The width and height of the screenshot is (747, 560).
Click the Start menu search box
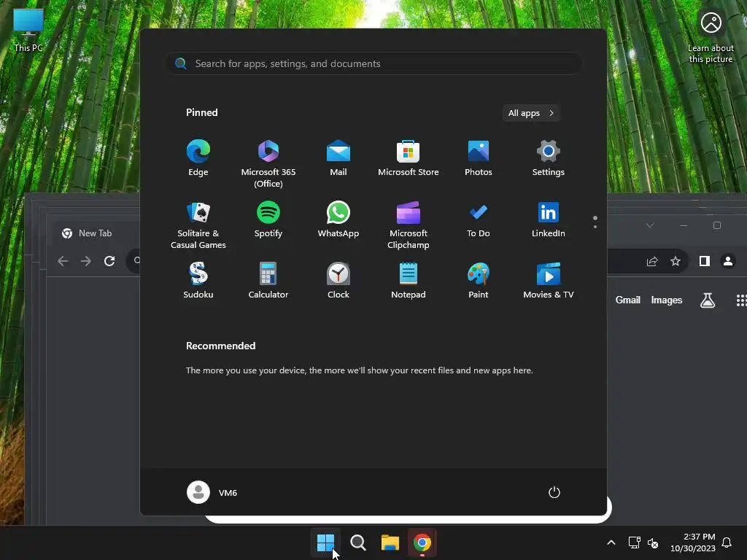point(373,63)
